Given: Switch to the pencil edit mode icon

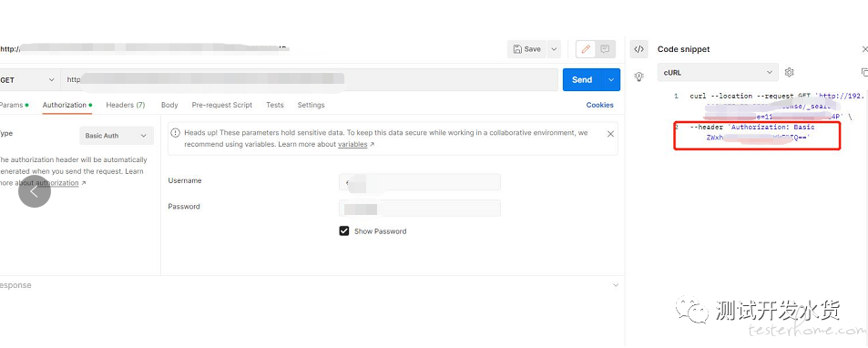Looking at the screenshot, I should click(x=586, y=49).
